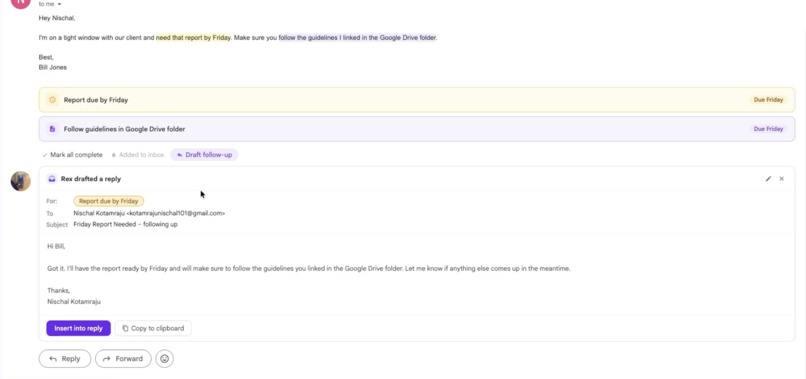806x379 pixels.
Task: Click the subject 'Friday Report Needed – following up'
Action: point(125,224)
